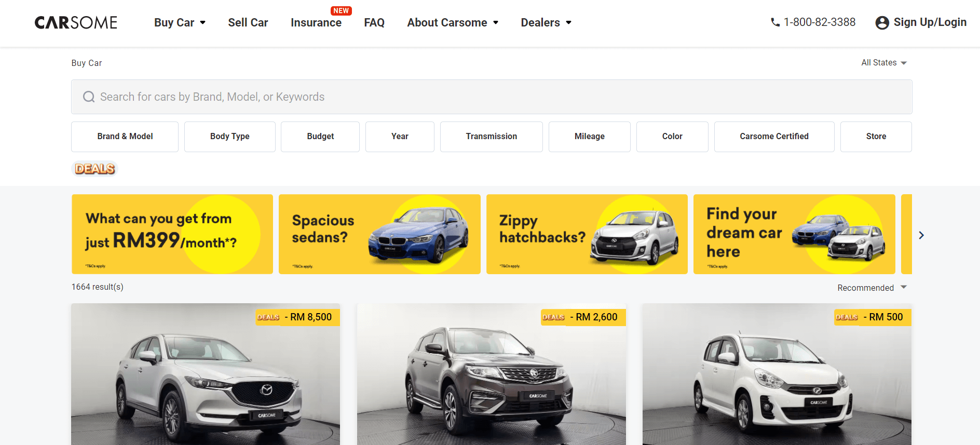Viewport: 980px width, 445px height.
Task: Click the NEW badge above Insurance
Action: pyautogui.click(x=341, y=11)
